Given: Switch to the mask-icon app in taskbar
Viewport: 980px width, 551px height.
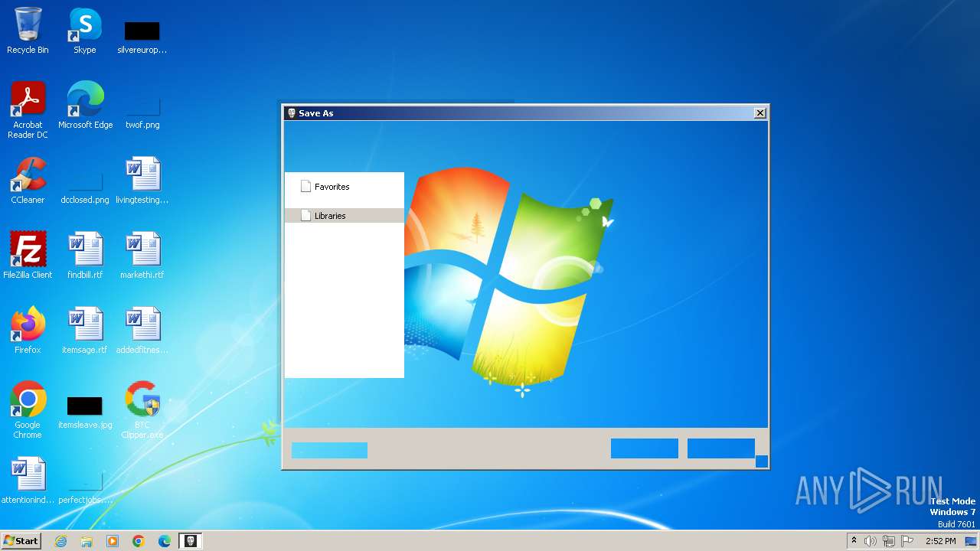Looking at the screenshot, I should (x=191, y=541).
